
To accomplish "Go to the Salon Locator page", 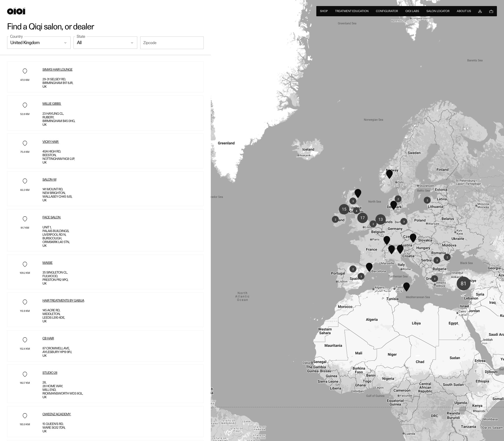I will 438,11.
